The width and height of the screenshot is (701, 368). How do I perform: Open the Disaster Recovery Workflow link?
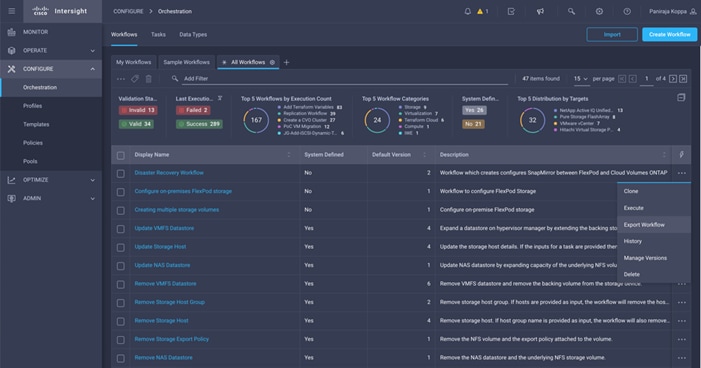(169, 173)
